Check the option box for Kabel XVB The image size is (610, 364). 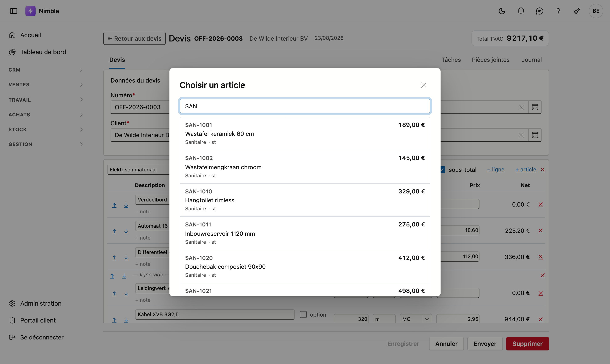(303, 314)
